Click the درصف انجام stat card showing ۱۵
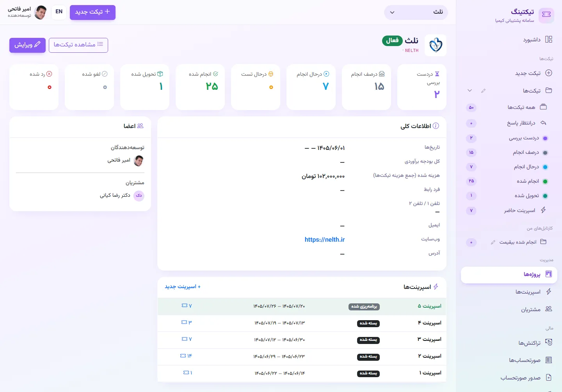This screenshot has width=562, height=392. (366, 87)
